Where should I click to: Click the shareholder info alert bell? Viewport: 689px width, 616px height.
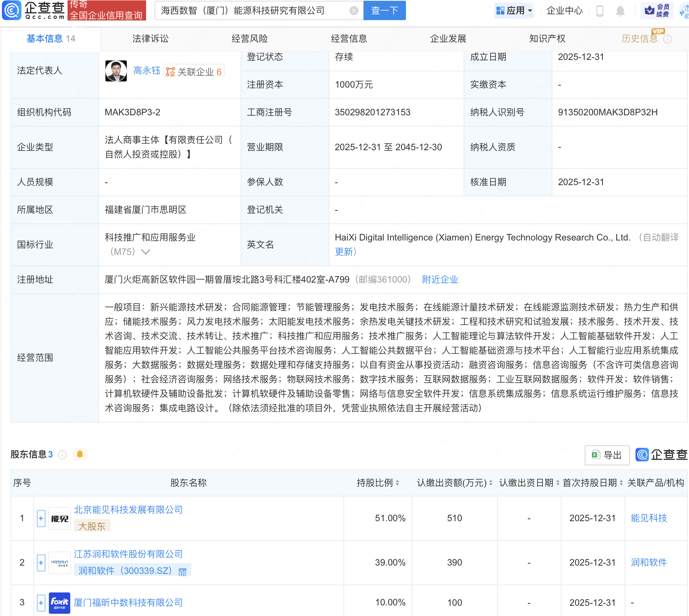pos(80,454)
